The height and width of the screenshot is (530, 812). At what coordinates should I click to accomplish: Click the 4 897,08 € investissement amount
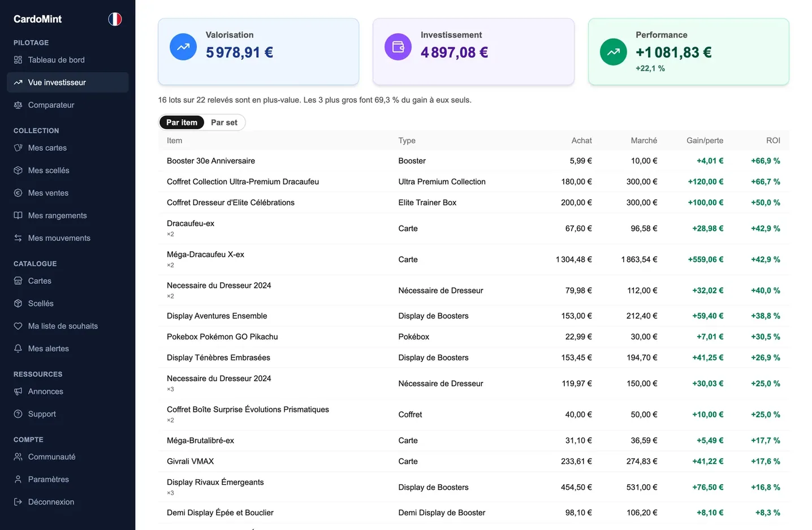click(x=454, y=53)
